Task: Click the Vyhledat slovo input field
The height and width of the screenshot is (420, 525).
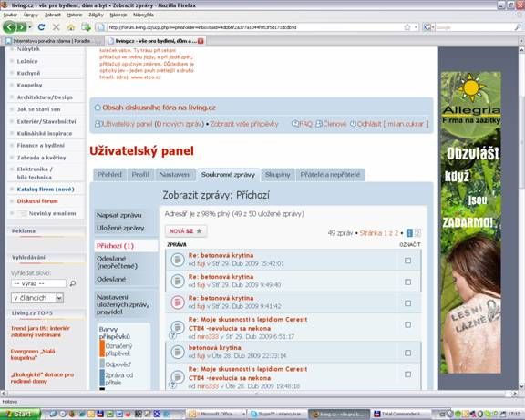Action: [x=38, y=283]
